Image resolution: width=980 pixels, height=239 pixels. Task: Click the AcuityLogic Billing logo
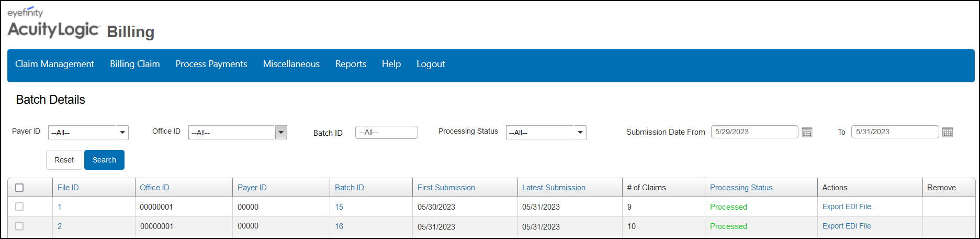click(81, 24)
